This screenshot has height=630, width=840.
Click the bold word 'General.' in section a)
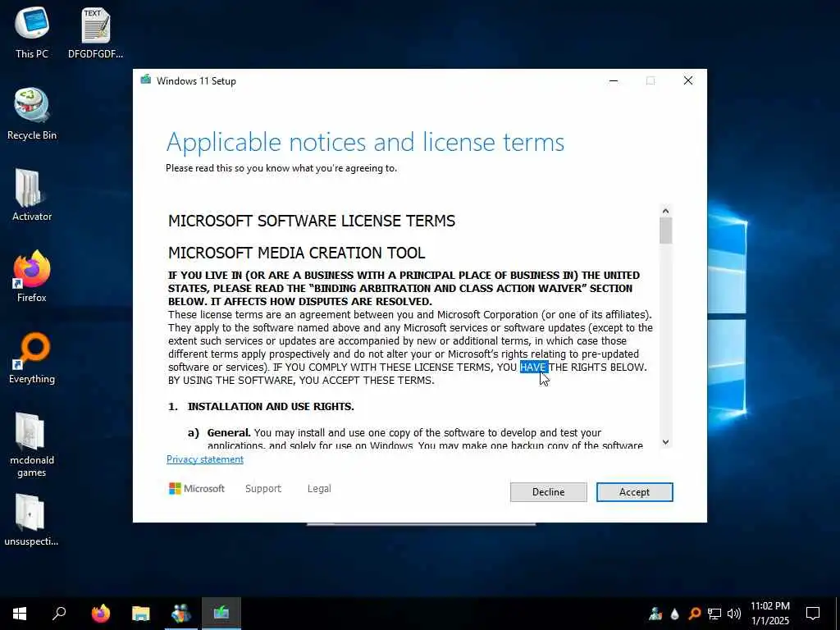coord(229,432)
